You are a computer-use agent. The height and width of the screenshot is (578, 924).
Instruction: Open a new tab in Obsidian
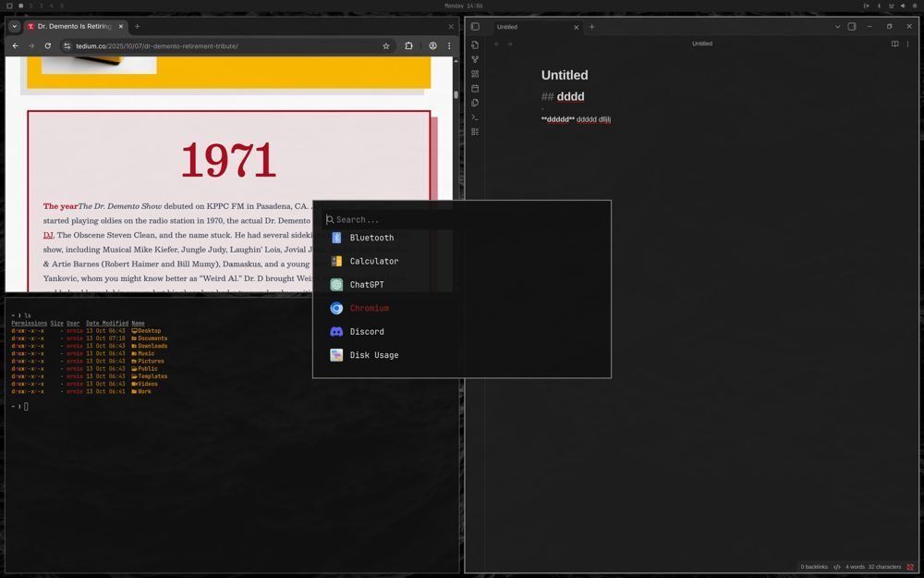click(592, 27)
